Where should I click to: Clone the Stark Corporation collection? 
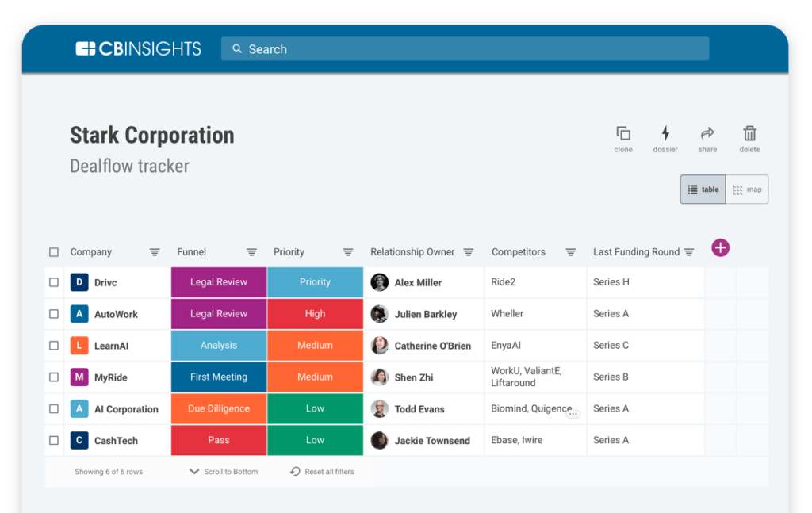pos(623,140)
